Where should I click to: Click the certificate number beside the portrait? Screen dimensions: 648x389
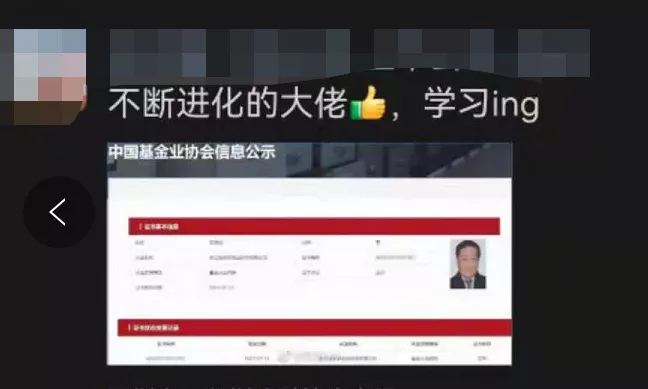pyautogui.click(x=395, y=258)
